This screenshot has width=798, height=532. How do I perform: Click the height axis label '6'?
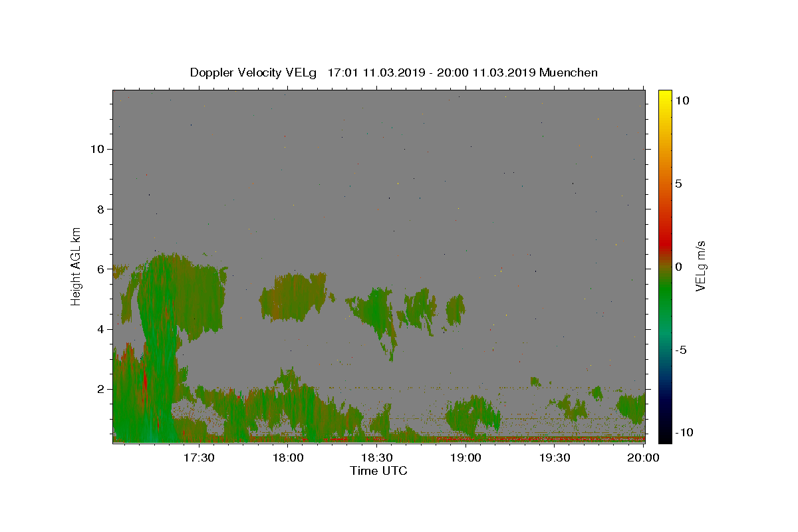point(101,269)
